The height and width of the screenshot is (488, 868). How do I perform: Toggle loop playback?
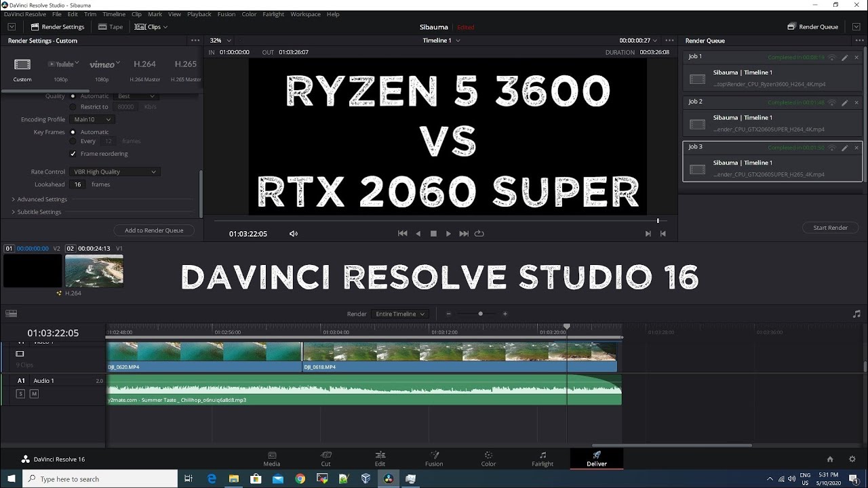[x=479, y=234]
